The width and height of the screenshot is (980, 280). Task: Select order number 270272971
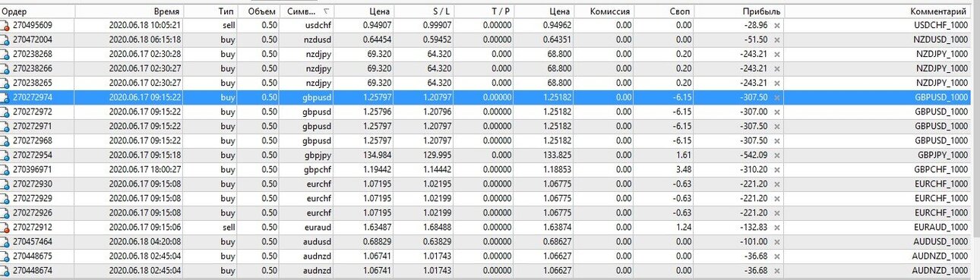point(33,126)
